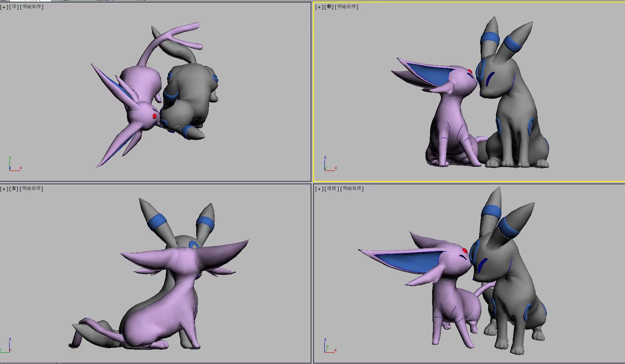Open the [+] viewport menu in Left view
Screen dimensions: 625x364
(5, 189)
